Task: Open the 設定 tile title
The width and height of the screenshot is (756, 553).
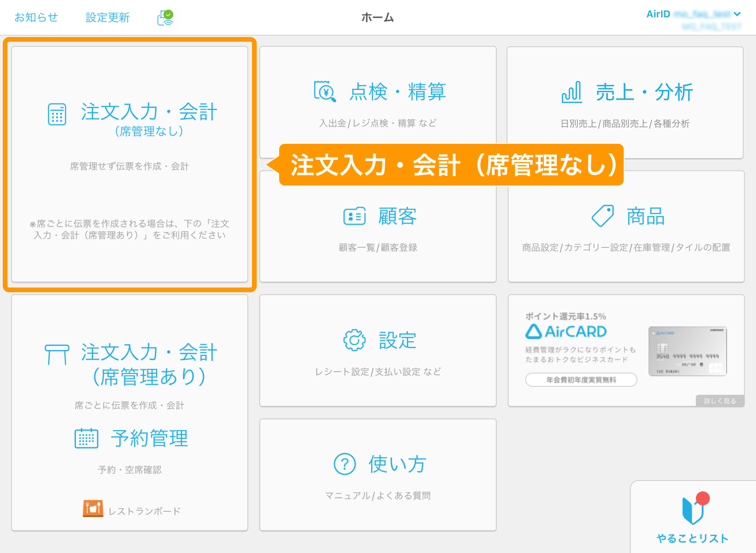Action: point(398,340)
